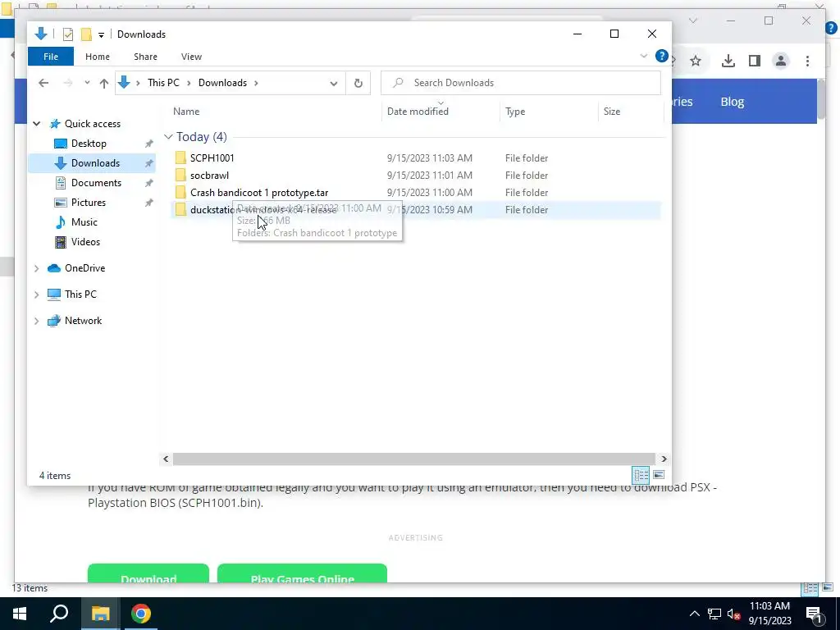Viewport: 840px width, 630px height.
Task: Click the Properties quick access toolbar icon
Action: click(67, 34)
